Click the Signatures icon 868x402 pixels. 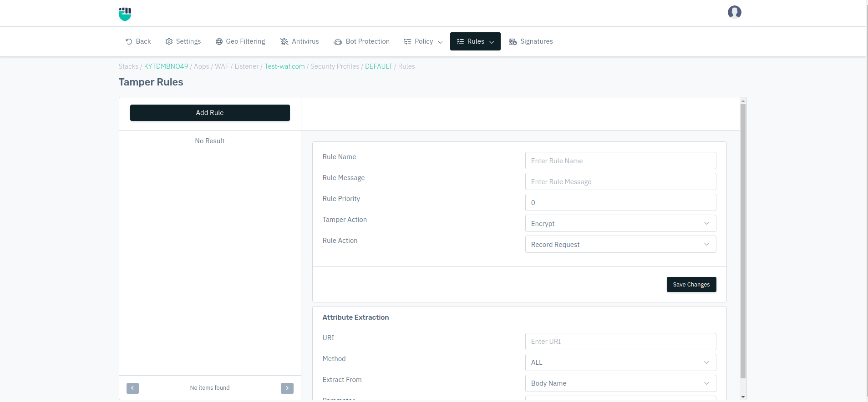click(x=513, y=41)
